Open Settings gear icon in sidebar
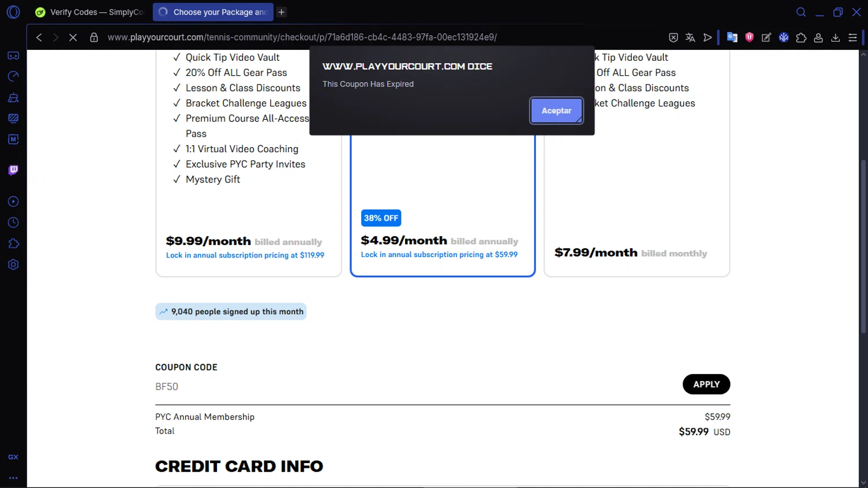 [13, 265]
